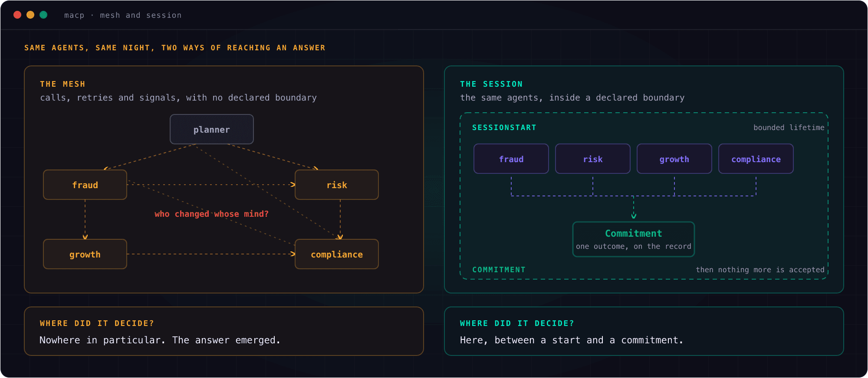This screenshot has width=868, height=378.
Task: Click 'Nowhere in particular. The answer emerged.' text
Action: pos(160,340)
